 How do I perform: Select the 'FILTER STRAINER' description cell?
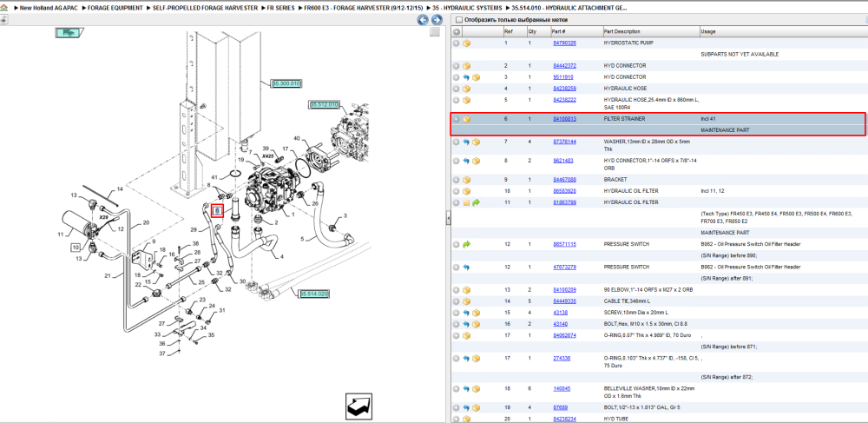(x=624, y=119)
